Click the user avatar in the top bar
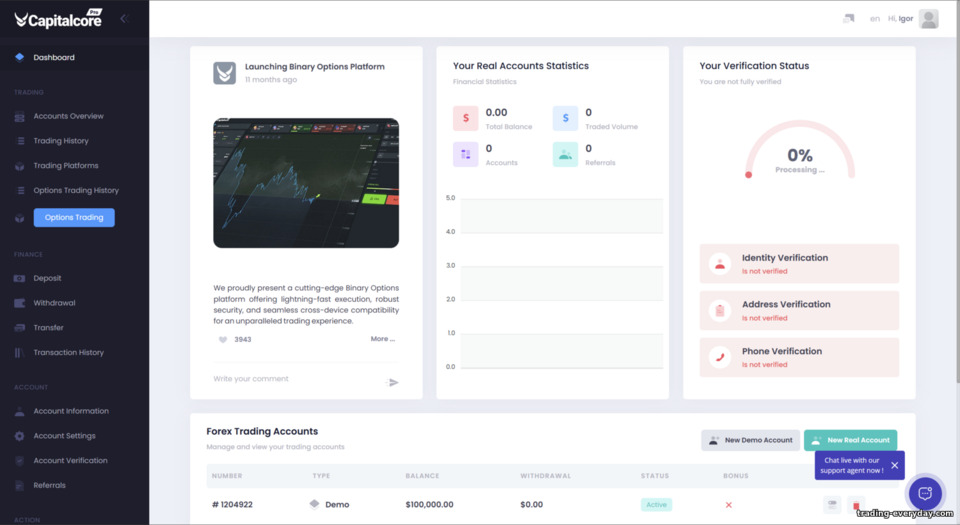Screen dimensions: 960x525 (x=928, y=18)
